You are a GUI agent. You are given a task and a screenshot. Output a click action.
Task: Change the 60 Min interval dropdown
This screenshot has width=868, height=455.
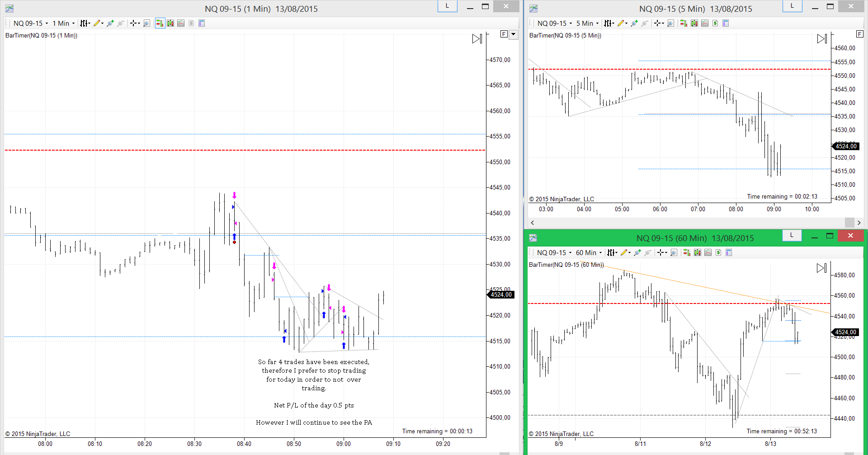589,252
